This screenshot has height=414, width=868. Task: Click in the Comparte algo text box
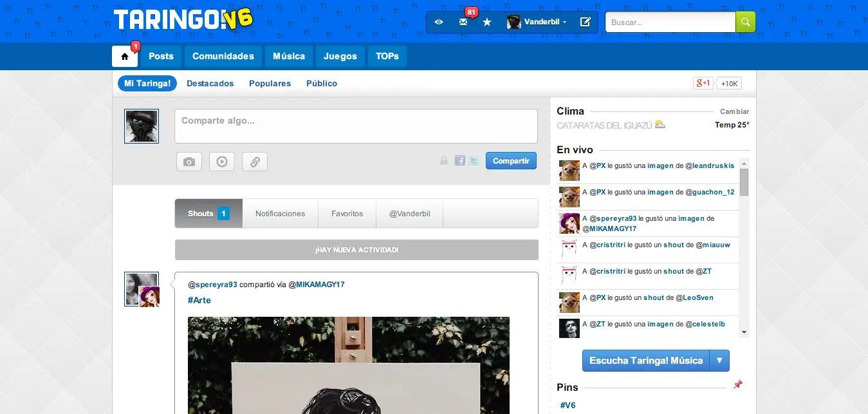[x=356, y=126]
